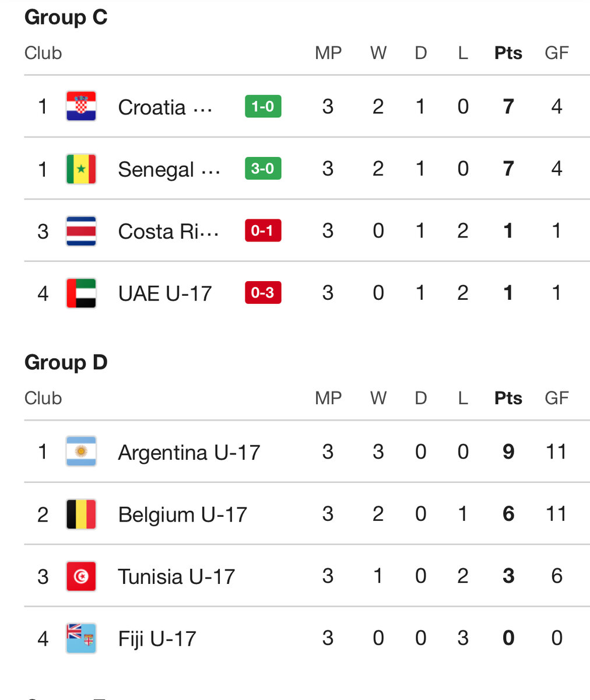Click the Group D heading
Viewport: 590px width, 700px height.
click(x=66, y=363)
